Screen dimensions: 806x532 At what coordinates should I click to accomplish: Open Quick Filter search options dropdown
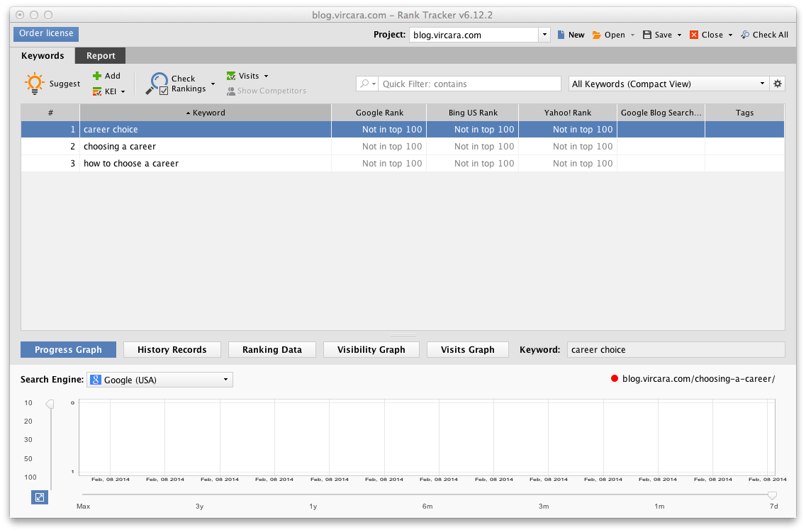pyautogui.click(x=367, y=84)
